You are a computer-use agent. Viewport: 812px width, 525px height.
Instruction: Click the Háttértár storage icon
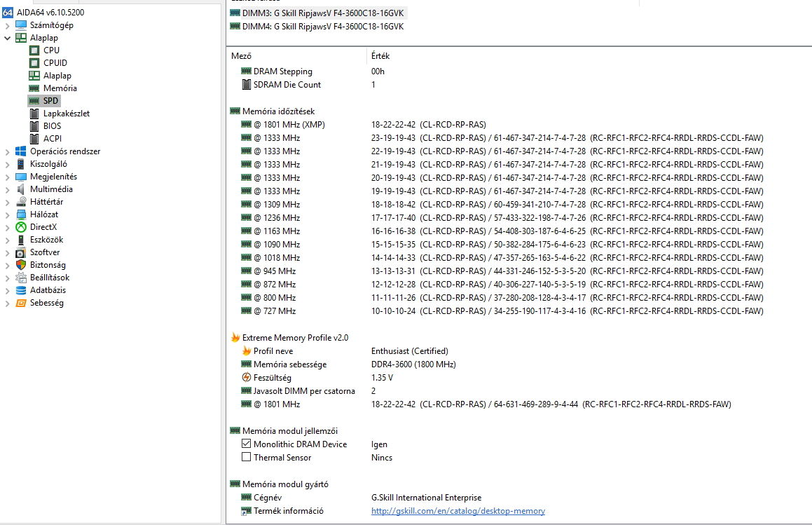point(21,202)
